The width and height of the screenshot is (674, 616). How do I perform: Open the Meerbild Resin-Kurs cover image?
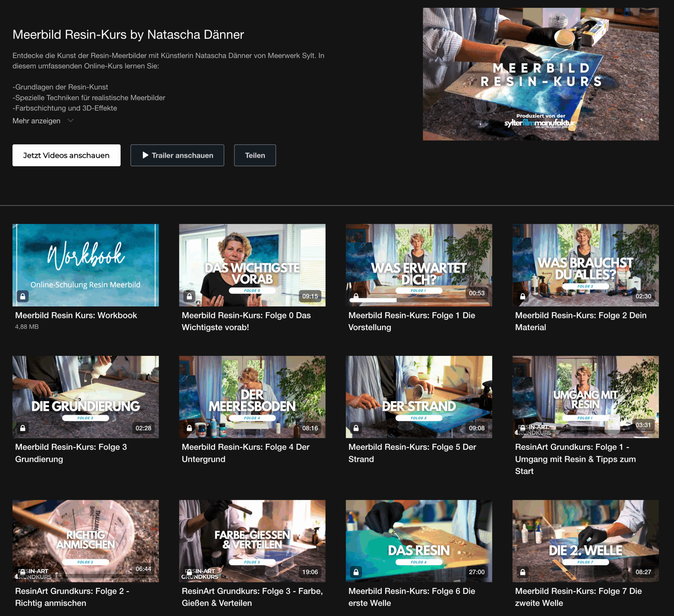(x=541, y=74)
